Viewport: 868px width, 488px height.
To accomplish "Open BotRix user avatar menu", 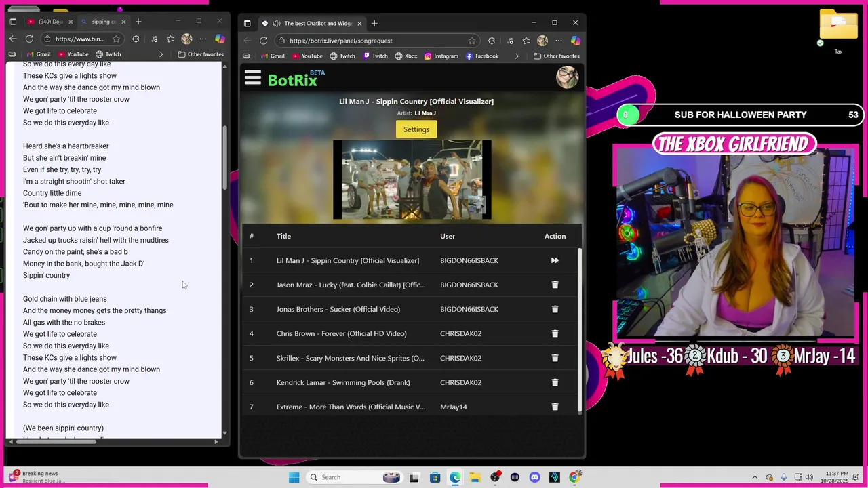I will click(567, 77).
